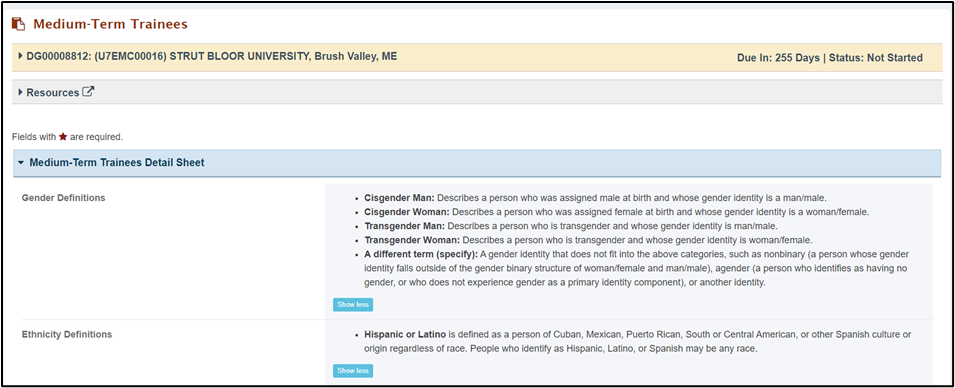Select the Ethnicity Definitions row label
The image size is (955, 388).
point(67,334)
